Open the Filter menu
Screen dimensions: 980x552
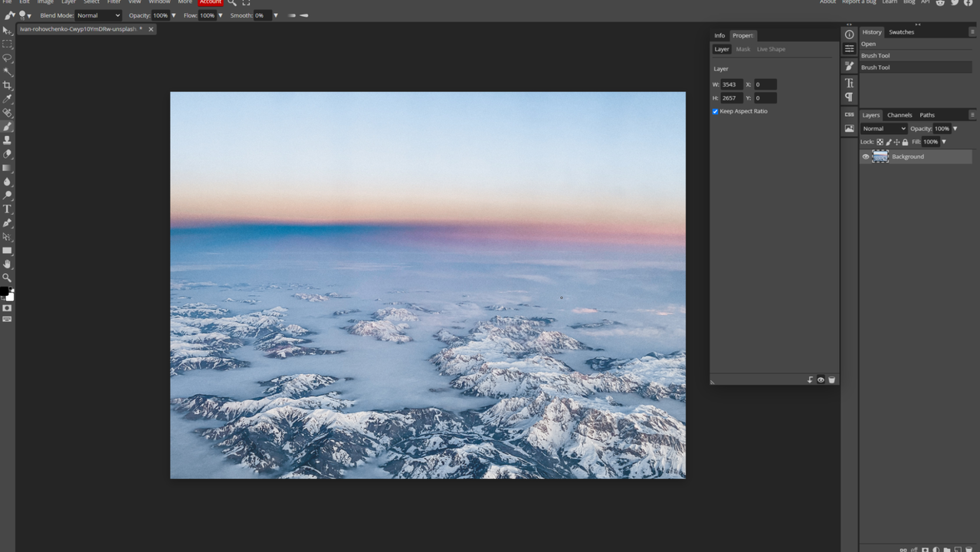click(x=113, y=2)
